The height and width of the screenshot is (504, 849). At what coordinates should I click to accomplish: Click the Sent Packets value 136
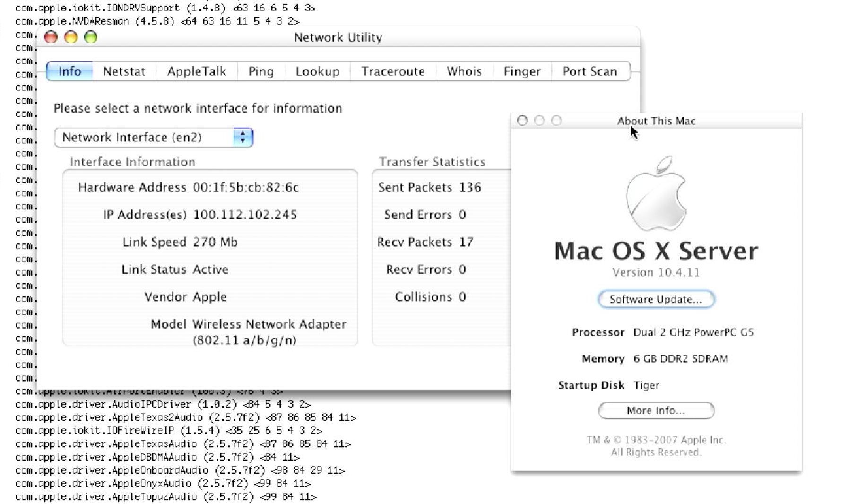pos(470,188)
